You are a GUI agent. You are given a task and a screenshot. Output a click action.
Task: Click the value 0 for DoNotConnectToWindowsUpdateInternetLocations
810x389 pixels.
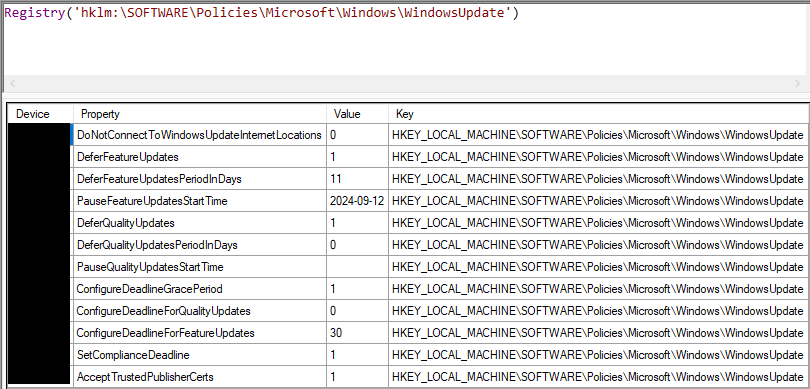pos(357,135)
